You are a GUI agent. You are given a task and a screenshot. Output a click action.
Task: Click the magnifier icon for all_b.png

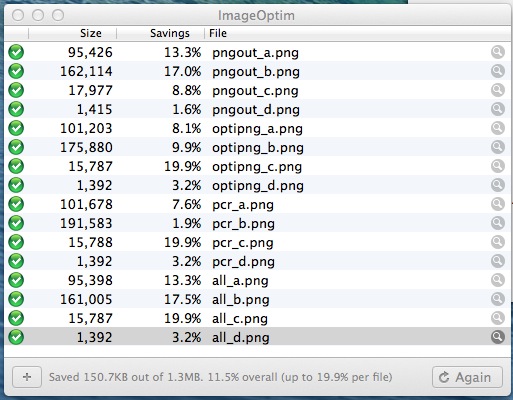[497, 299]
